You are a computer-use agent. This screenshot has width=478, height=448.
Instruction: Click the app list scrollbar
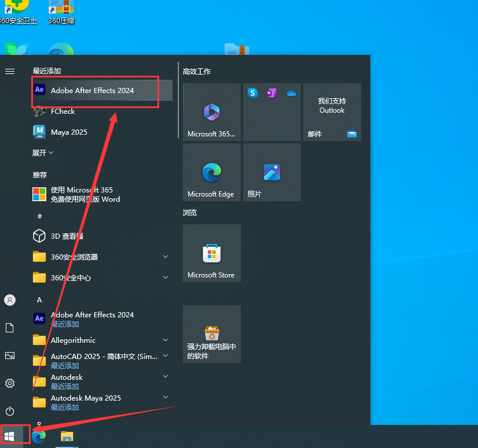pos(178,100)
